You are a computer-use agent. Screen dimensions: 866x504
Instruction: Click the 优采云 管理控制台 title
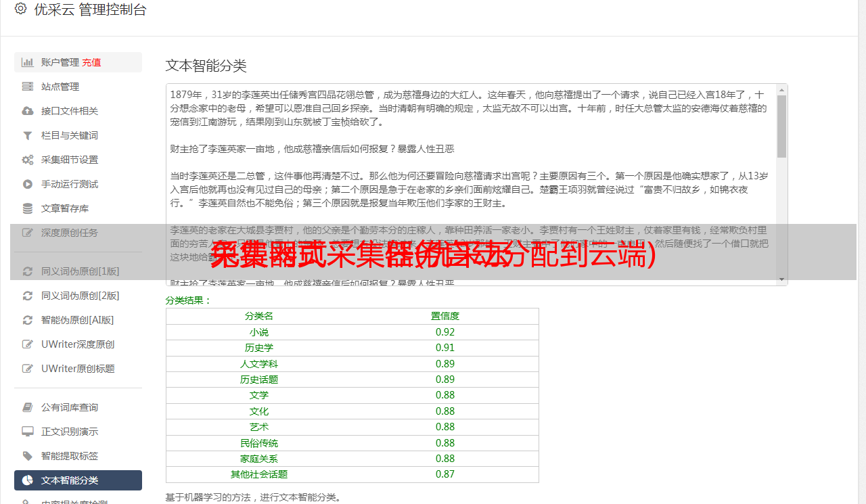click(90, 9)
